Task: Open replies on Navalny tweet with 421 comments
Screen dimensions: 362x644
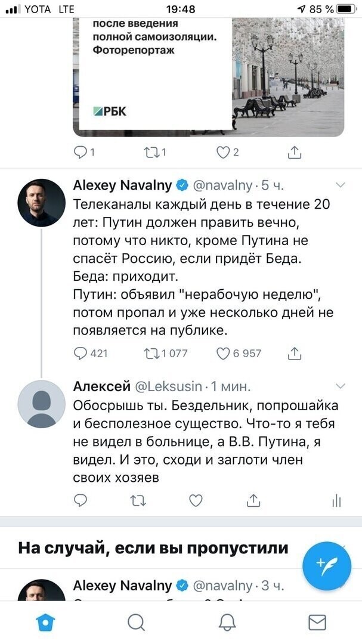Action: click(80, 354)
